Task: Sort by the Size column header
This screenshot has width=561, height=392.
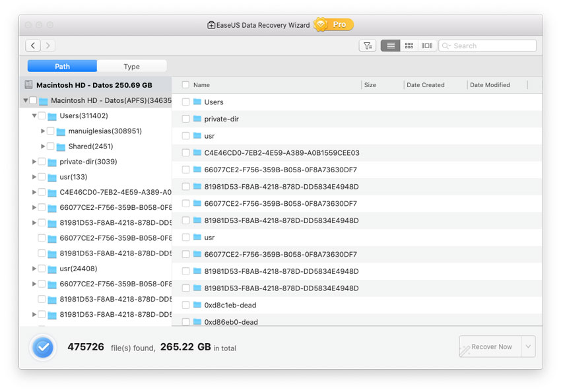Action: [x=370, y=85]
